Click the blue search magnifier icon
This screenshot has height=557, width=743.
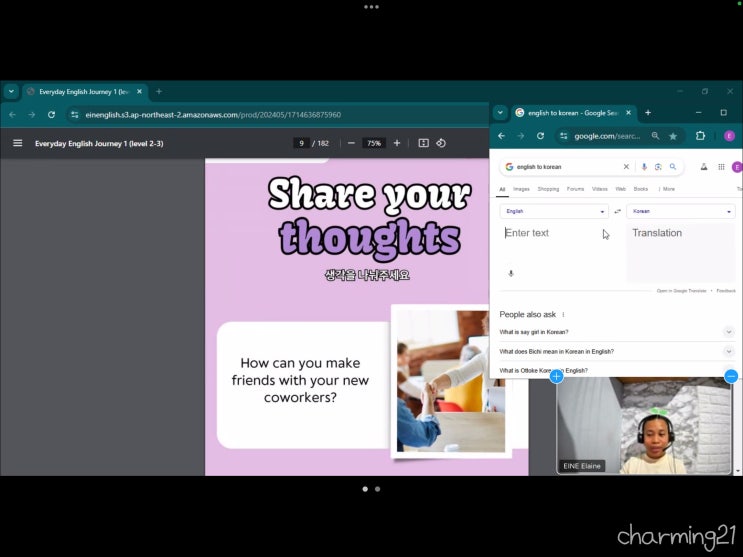(673, 167)
